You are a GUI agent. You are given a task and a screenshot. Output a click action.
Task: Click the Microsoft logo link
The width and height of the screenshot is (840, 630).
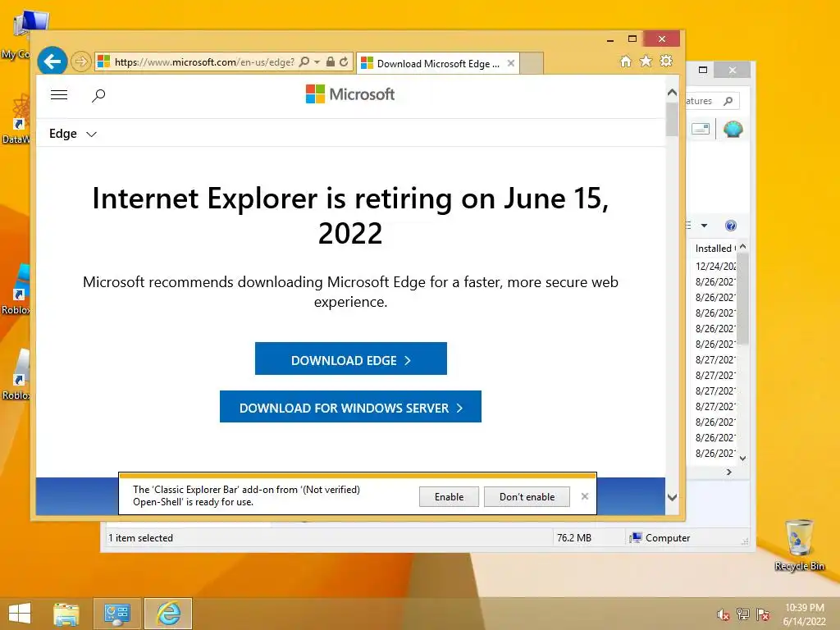click(x=350, y=94)
